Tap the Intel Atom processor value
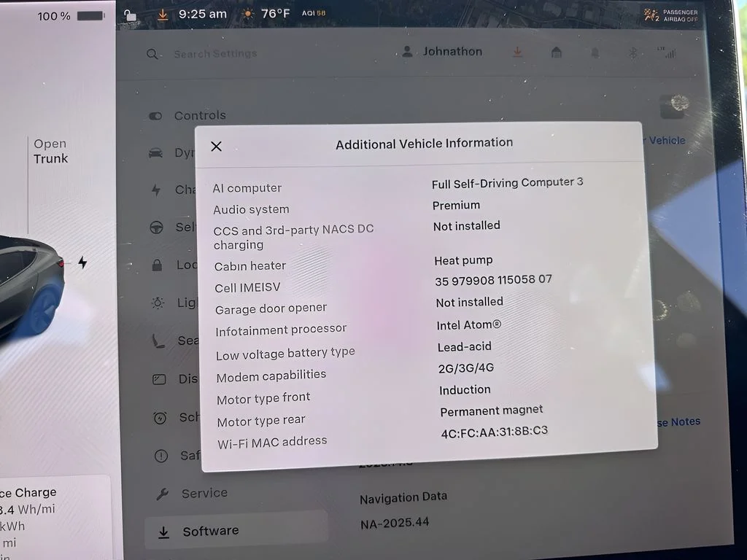This screenshot has width=747, height=560. click(x=469, y=325)
